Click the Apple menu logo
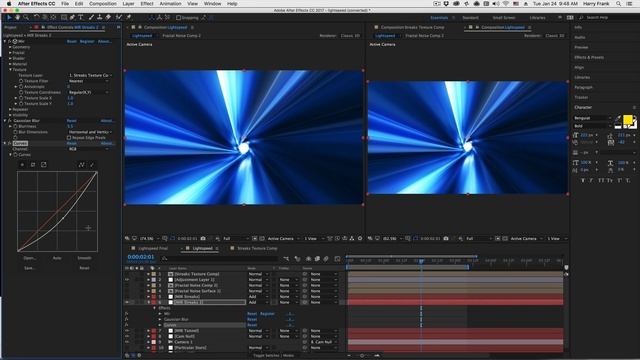 click(9, 4)
